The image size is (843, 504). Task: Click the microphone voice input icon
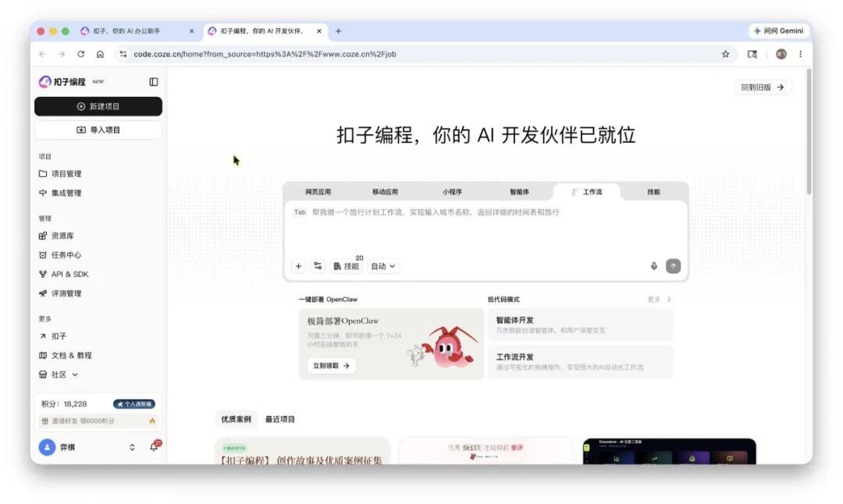tap(654, 266)
